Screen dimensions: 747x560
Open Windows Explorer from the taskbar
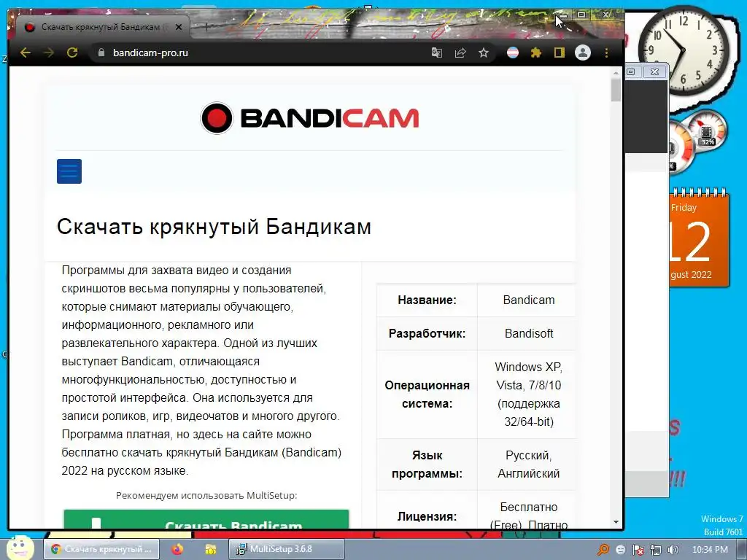(x=210, y=549)
